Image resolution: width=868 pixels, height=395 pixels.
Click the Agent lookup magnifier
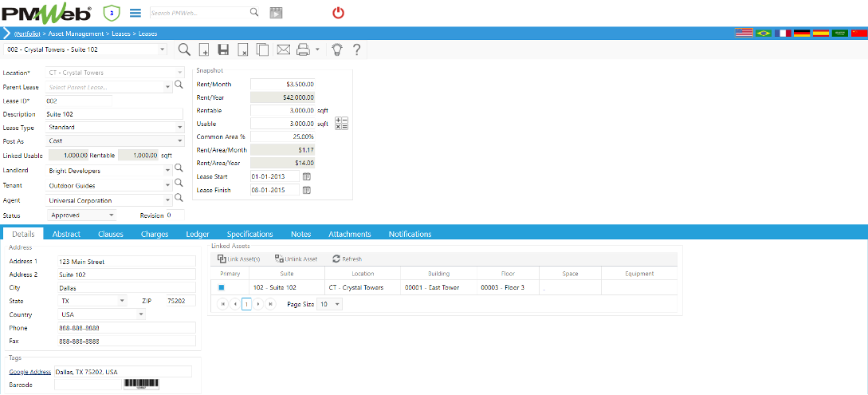point(179,197)
